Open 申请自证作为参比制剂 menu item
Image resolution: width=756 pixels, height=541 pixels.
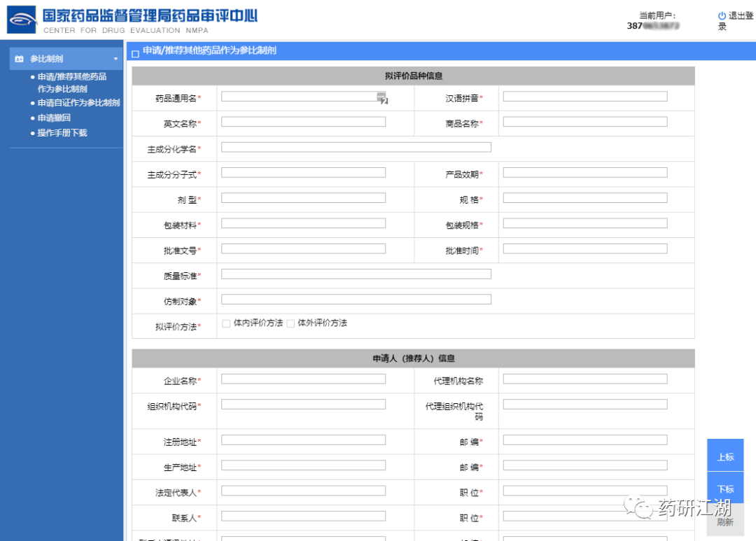click(x=78, y=103)
